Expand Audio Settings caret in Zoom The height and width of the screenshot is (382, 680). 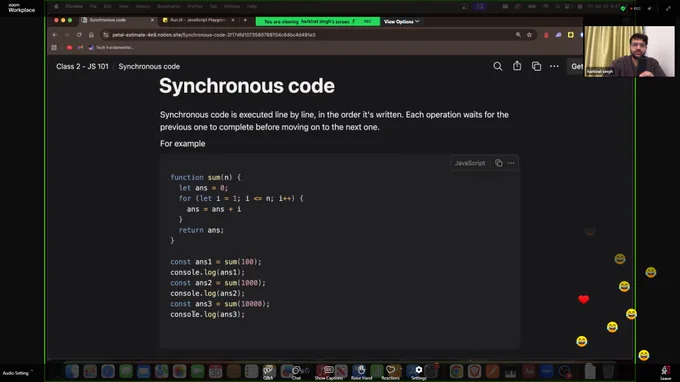coord(32,372)
